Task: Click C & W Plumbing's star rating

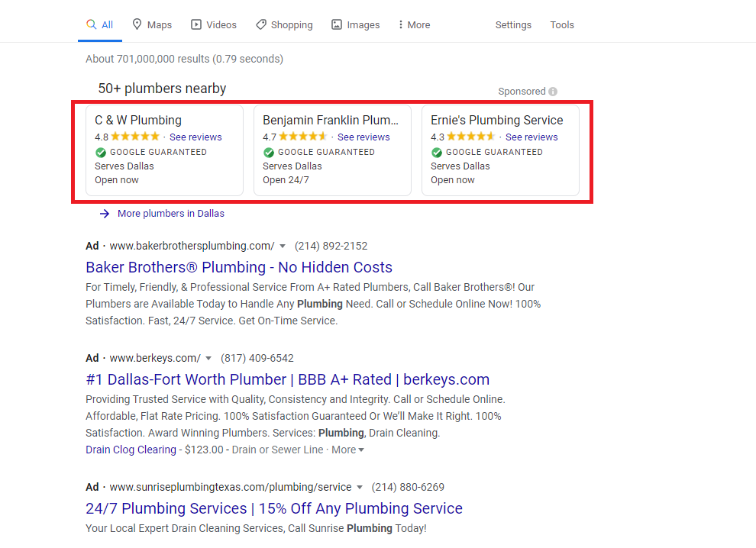Action: point(135,137)
